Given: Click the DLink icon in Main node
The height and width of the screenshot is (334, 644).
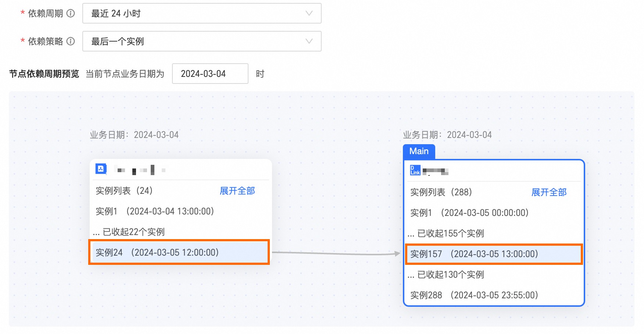Looking at the screenshot, I should point(415,170).
